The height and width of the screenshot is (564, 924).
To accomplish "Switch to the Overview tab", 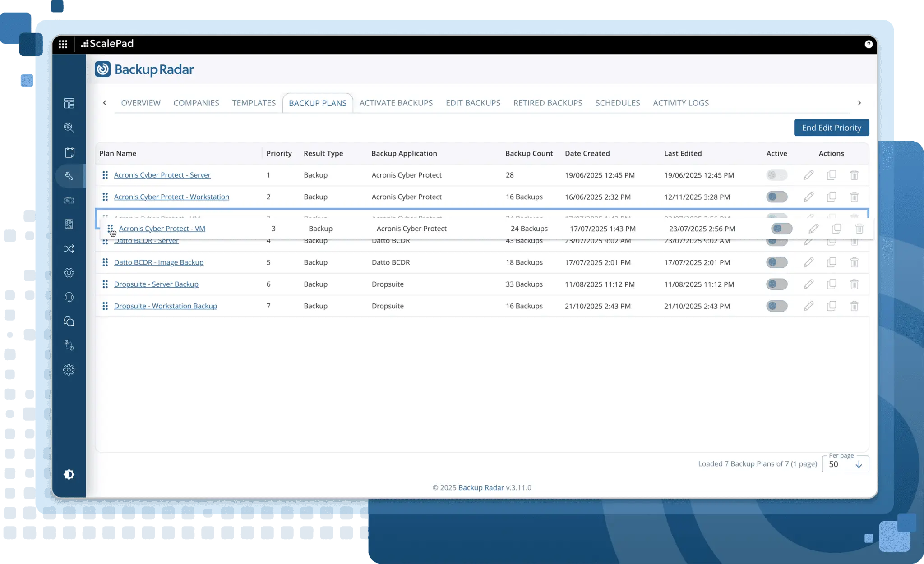I will tap(141, 103).
